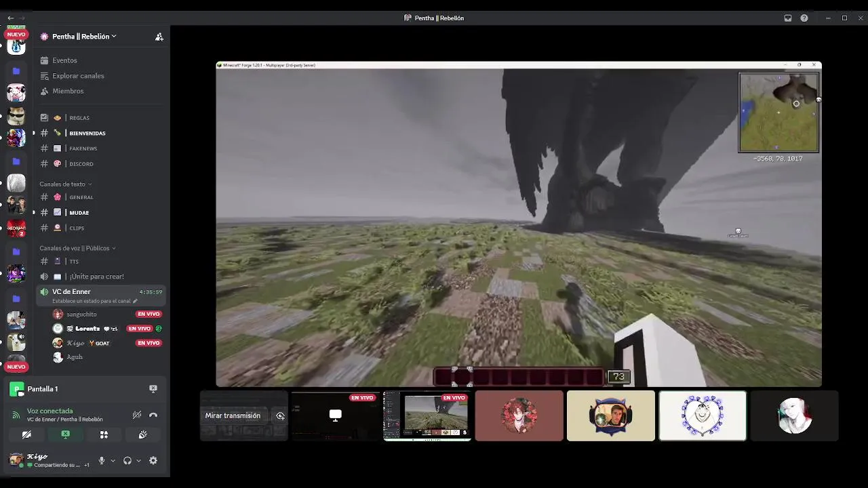The image size is (868, 488).
Task: Open the help icon in title bar
Action: point(804,18)
